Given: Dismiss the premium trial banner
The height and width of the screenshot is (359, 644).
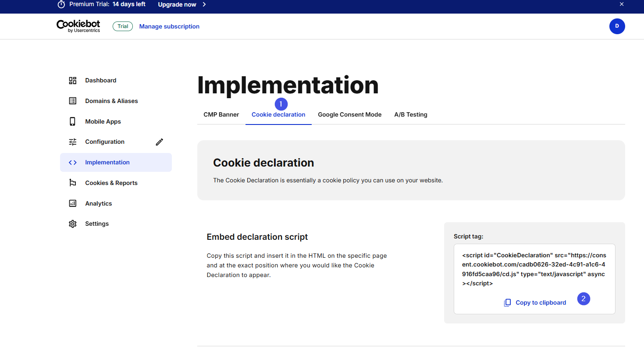Looking at the screenshot, I should 622,4.
